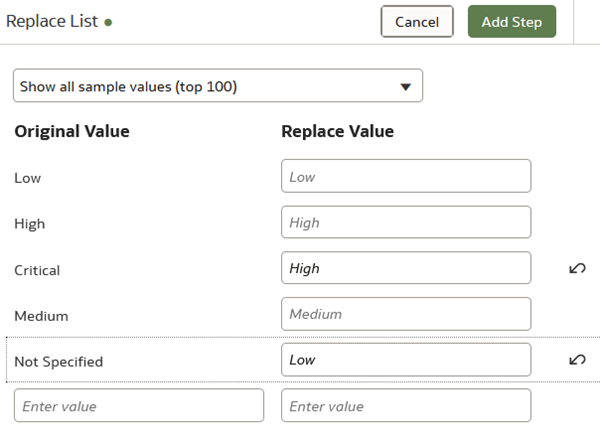Select the Low original value label

(28, 178)
